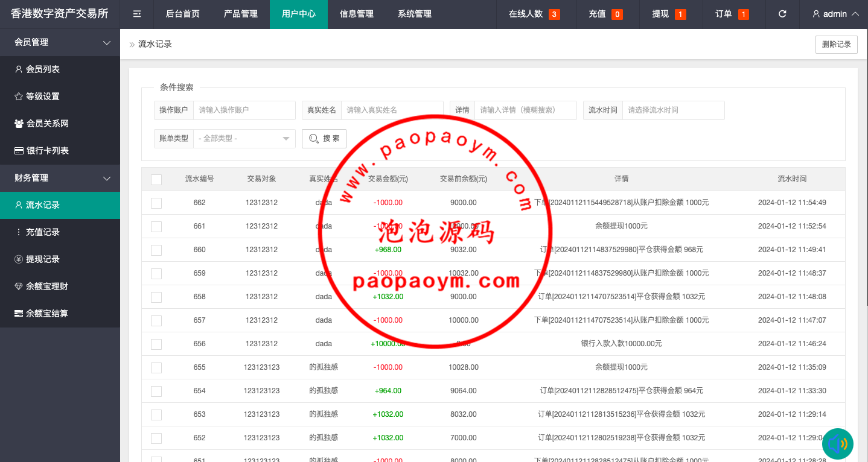Click the 提现记录 yen icon

[x=19, y=259]
